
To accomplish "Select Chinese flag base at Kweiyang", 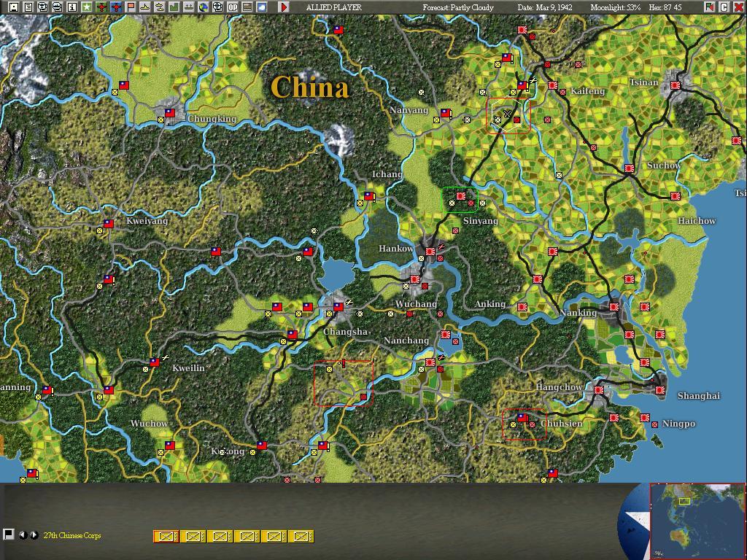I will tap(109, 223).
